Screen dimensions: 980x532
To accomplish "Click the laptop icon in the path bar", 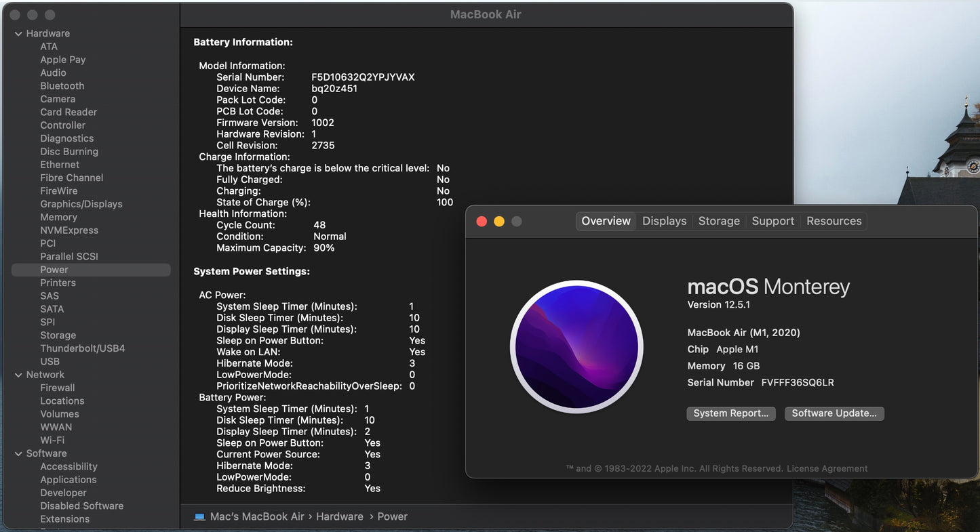I will [199, 516].
